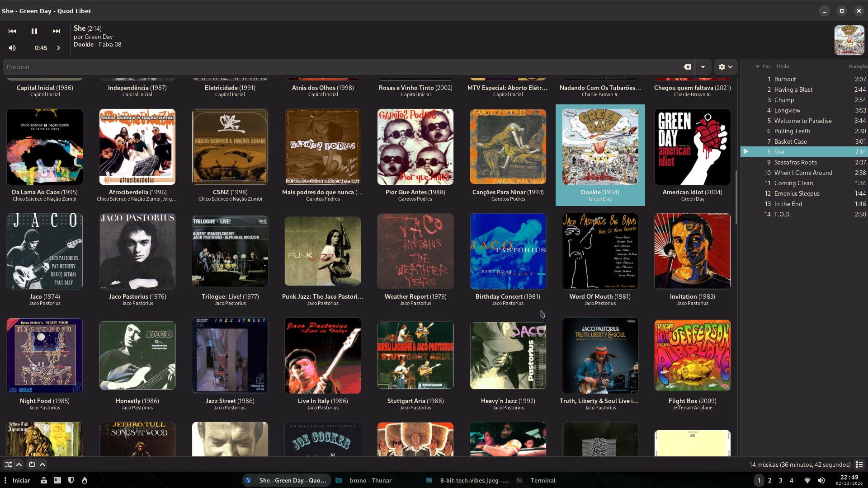This screenshot has height=488, width=868.
Task: Clear the search field
Action: coord(687,67)
